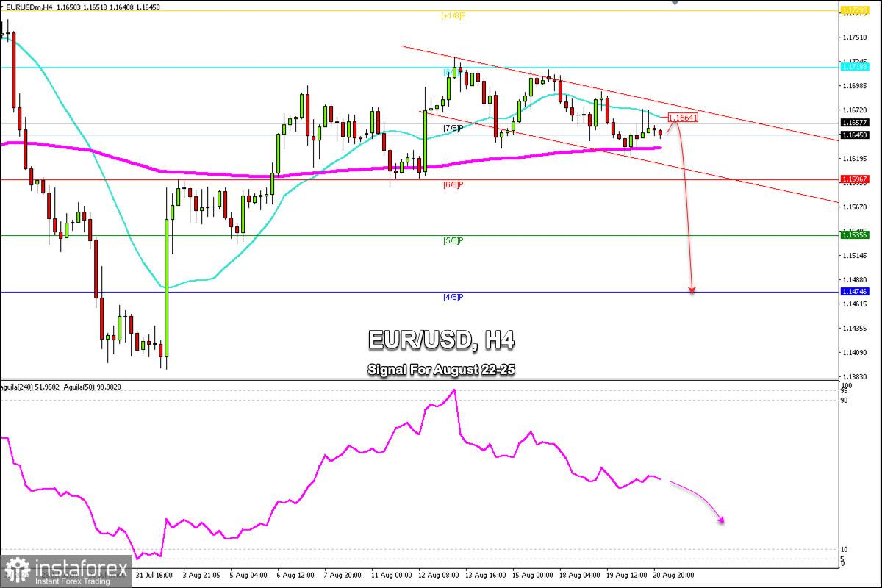Click the 1.13830 price axis value
This screenshot has height=588, width=882.
853,376
